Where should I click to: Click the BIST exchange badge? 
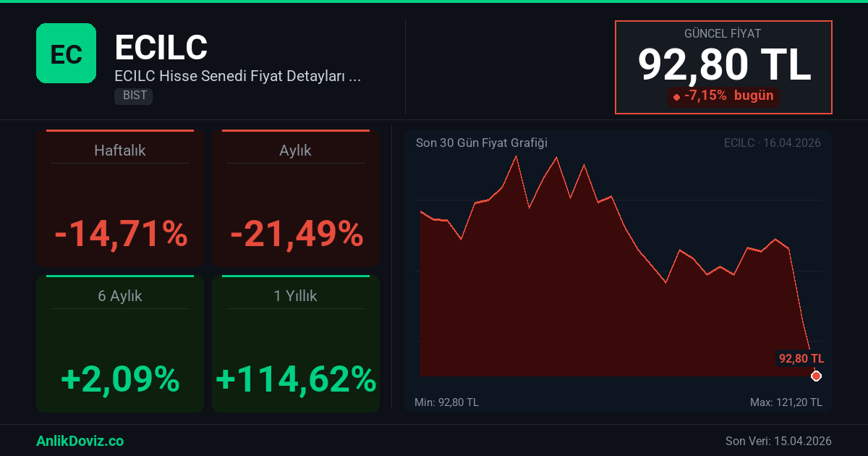133,96
